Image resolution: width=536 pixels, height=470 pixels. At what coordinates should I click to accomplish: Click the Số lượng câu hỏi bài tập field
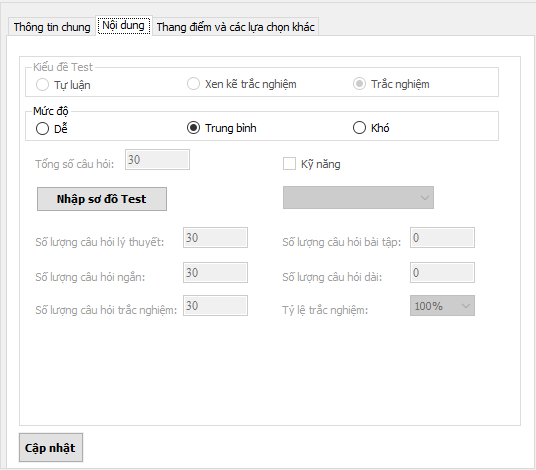click(442, 238)
